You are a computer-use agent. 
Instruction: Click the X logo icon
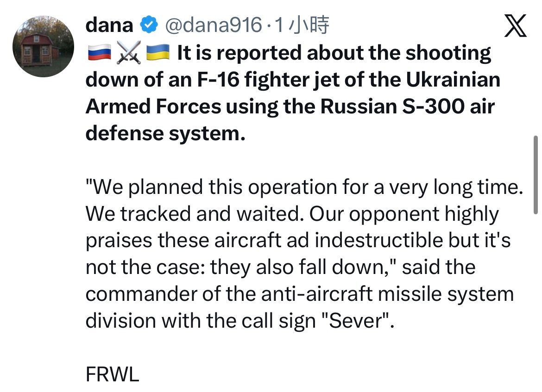click(514, 25)
